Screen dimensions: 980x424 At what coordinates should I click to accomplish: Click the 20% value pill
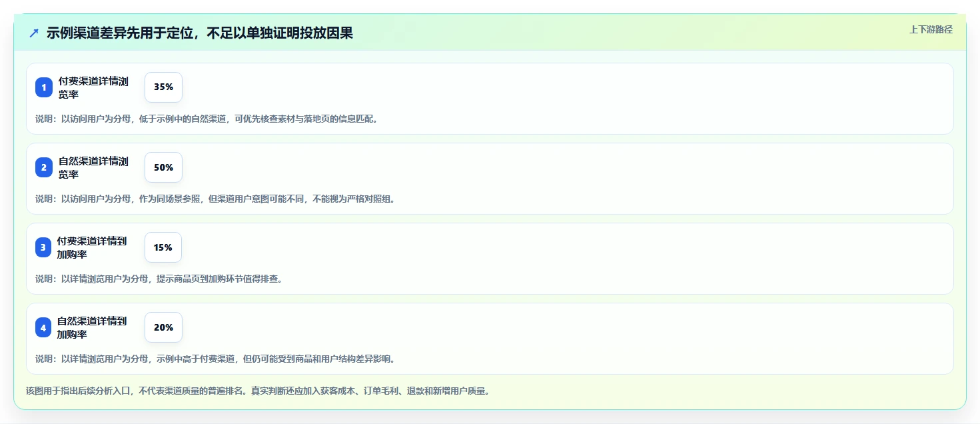click(x=163, y=327)
